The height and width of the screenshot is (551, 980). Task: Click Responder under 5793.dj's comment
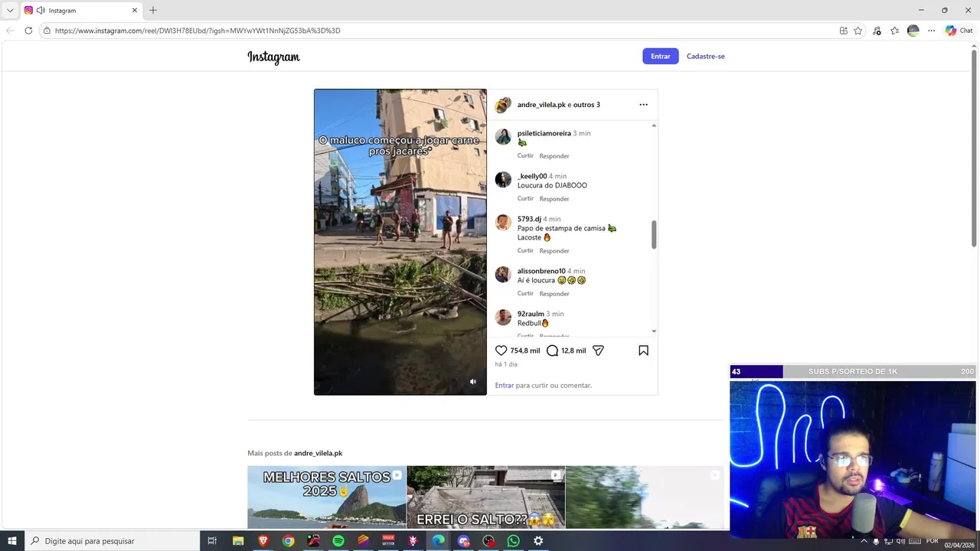(x=554, y=251)
